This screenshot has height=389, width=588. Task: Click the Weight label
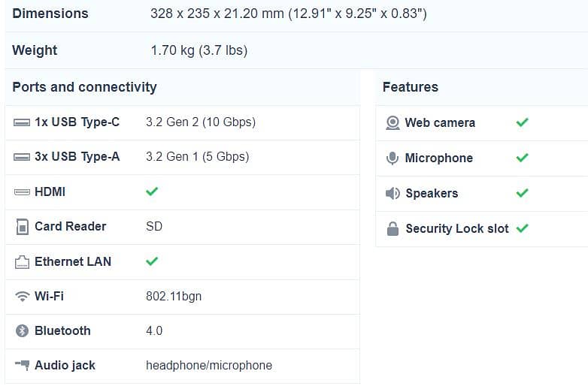[x=35, y=50]
